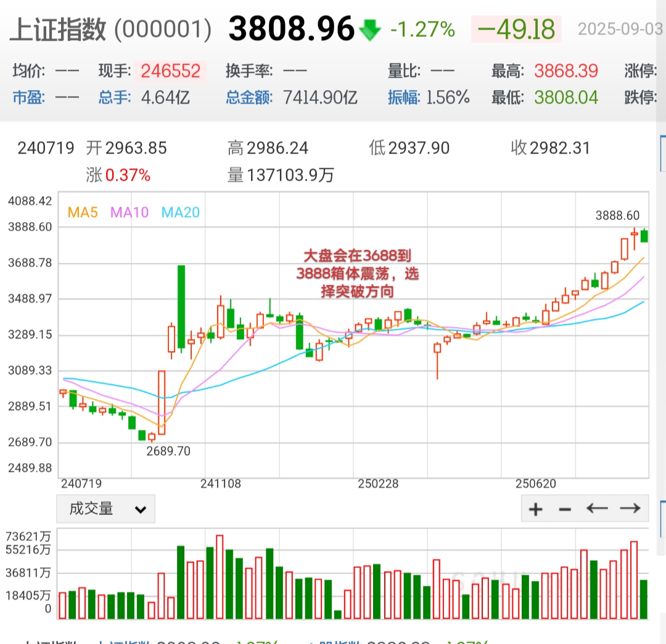Click the chevron on the 成交量 selector
This screenshot has width=666, height=644.
tap(141, 510)
